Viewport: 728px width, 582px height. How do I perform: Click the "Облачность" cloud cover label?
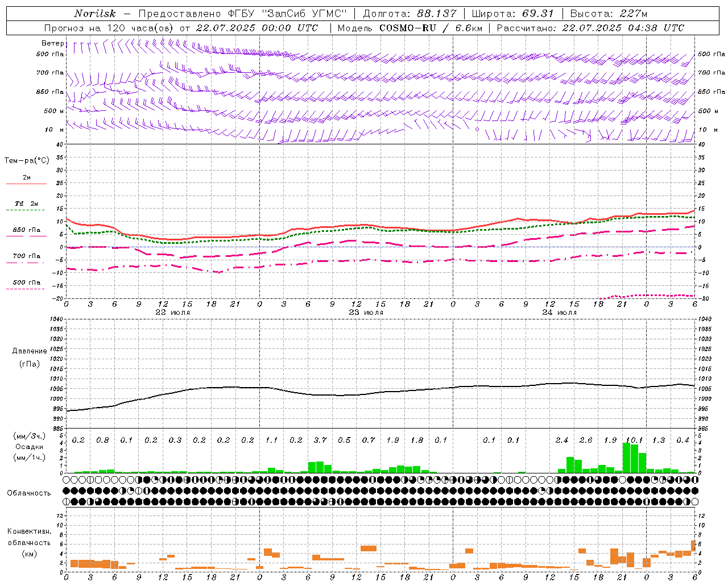(x=29, y=493)
